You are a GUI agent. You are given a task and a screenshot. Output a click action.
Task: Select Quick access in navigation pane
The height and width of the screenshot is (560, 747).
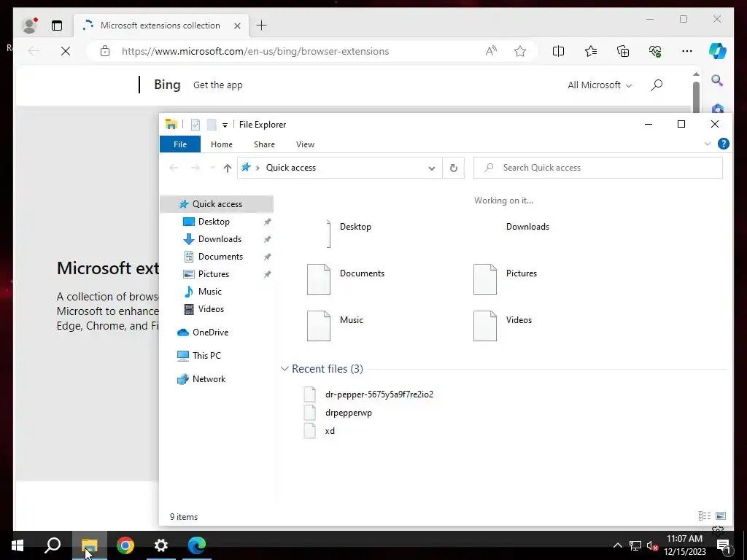(x=217, y=204)
